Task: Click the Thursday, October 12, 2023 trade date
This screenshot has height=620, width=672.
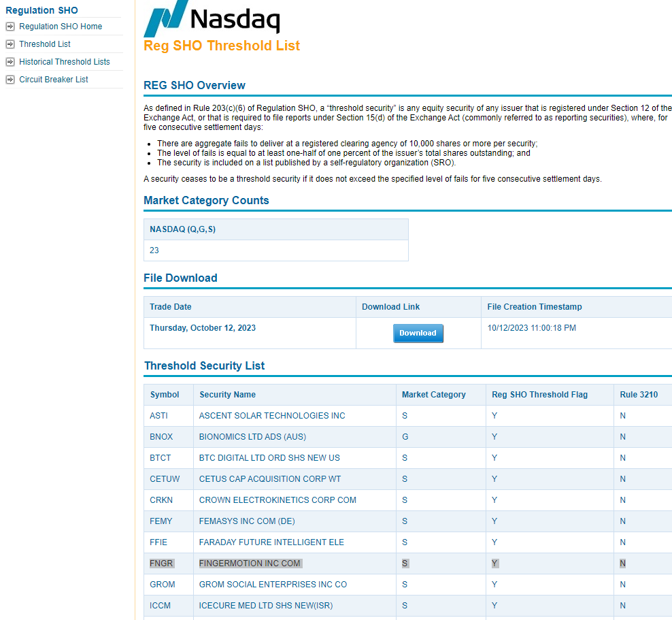Action: 203,328
